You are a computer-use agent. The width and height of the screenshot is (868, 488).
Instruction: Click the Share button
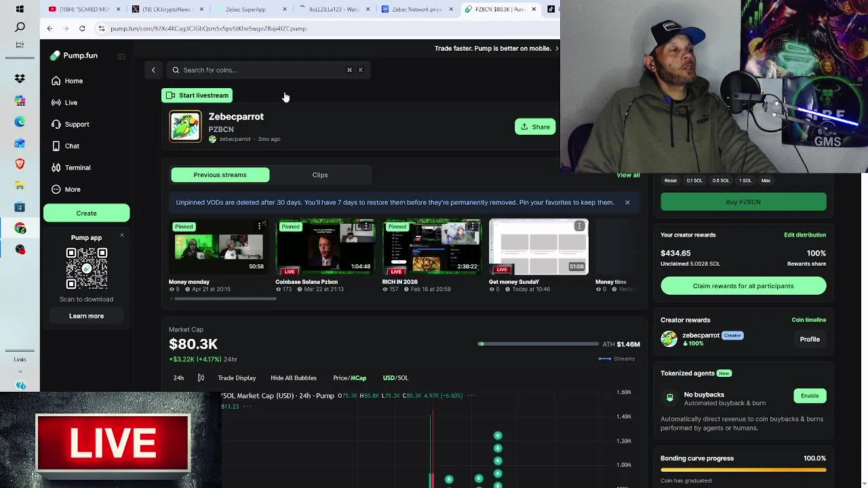(x=535, y=127)
